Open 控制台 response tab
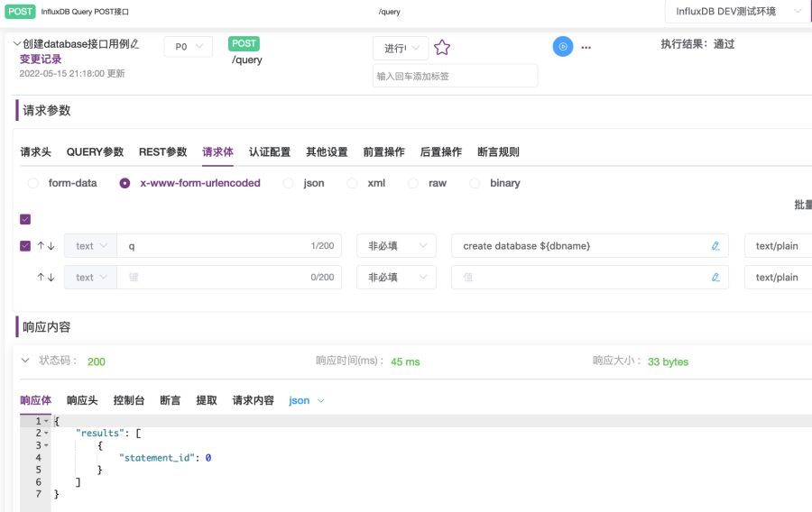This screenshot has width=812, height=512. [129, 400]
